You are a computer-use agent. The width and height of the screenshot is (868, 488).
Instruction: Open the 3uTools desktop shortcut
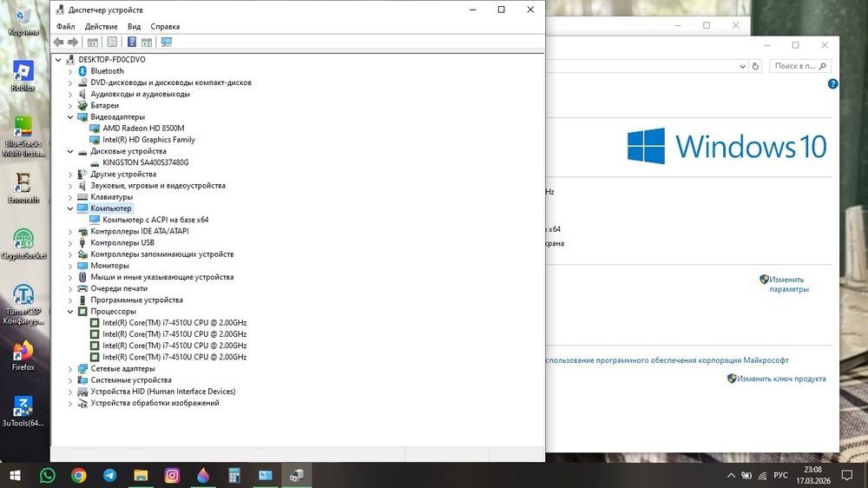pos(23,412)
